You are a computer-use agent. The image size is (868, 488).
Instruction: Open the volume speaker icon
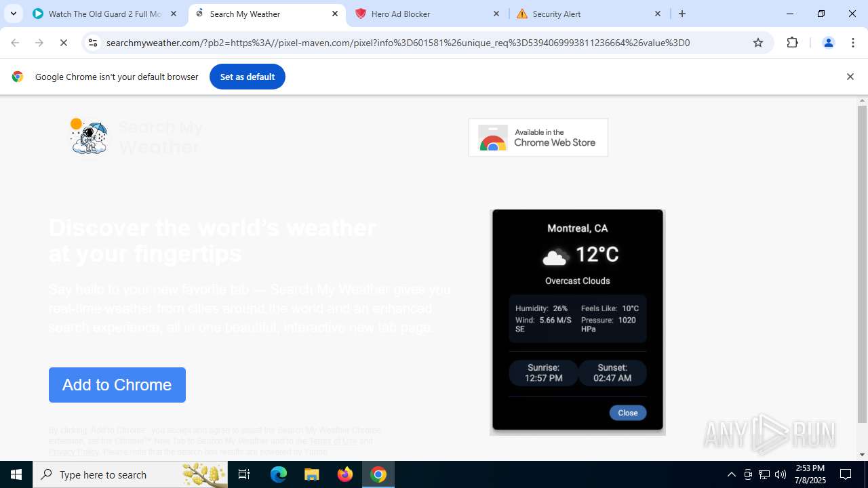(x=781, y=474)
